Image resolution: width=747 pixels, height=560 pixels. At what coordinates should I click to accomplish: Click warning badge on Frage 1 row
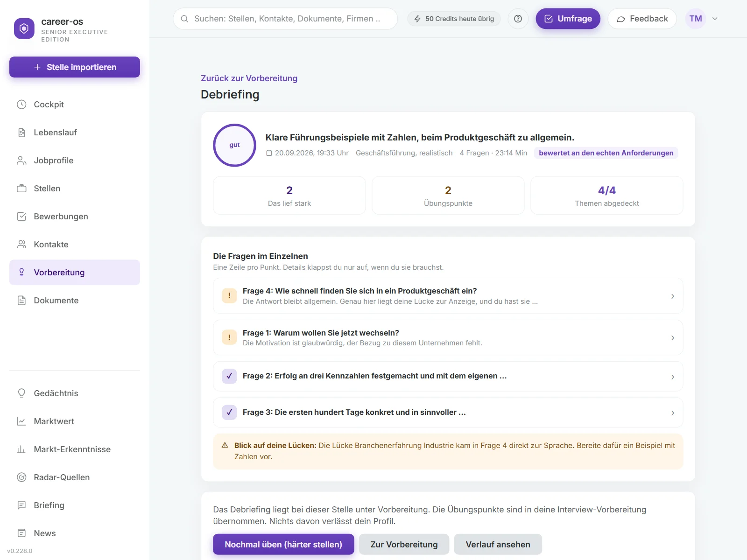(229, 337)
